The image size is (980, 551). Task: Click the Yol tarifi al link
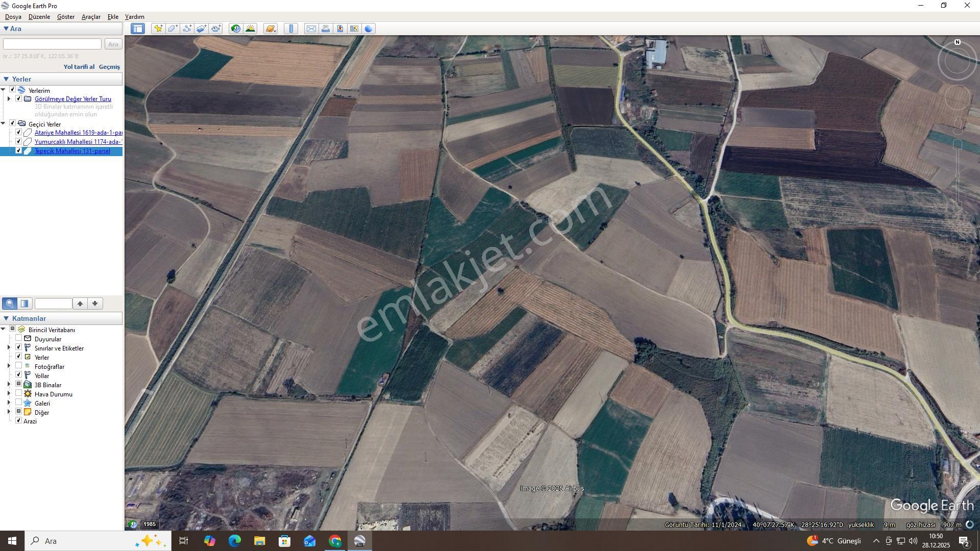79,67
